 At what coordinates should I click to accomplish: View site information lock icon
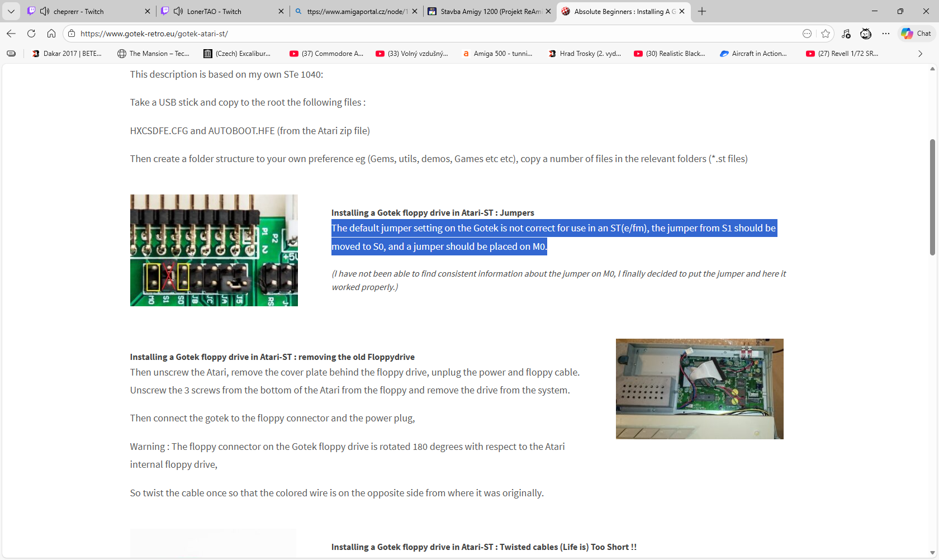tap(72, 34)
